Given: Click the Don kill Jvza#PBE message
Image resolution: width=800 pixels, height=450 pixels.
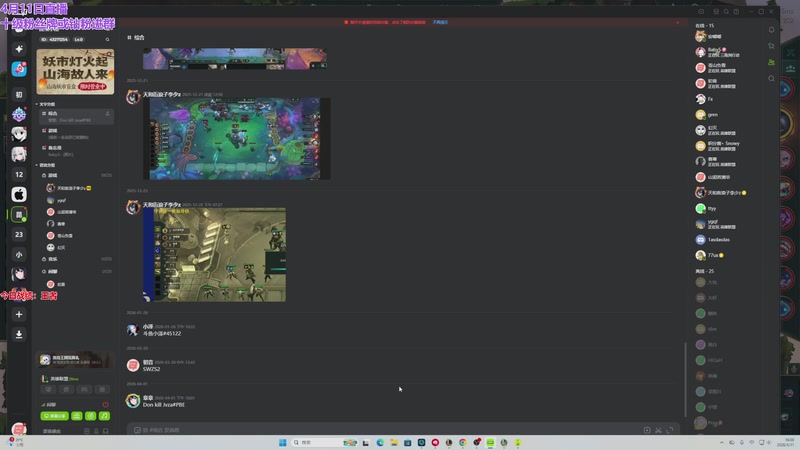Looking at the screenshot, I should [164, 405].
